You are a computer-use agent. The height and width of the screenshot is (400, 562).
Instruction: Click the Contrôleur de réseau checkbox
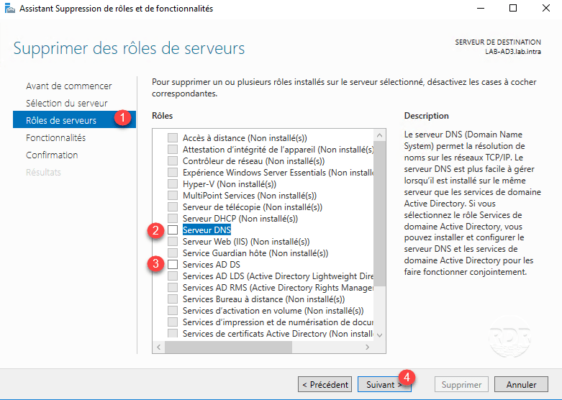[x=173, y=161]
